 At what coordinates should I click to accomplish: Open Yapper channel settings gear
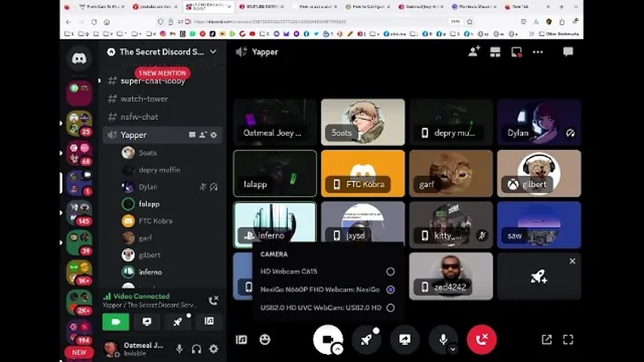(x=214, y=135)
